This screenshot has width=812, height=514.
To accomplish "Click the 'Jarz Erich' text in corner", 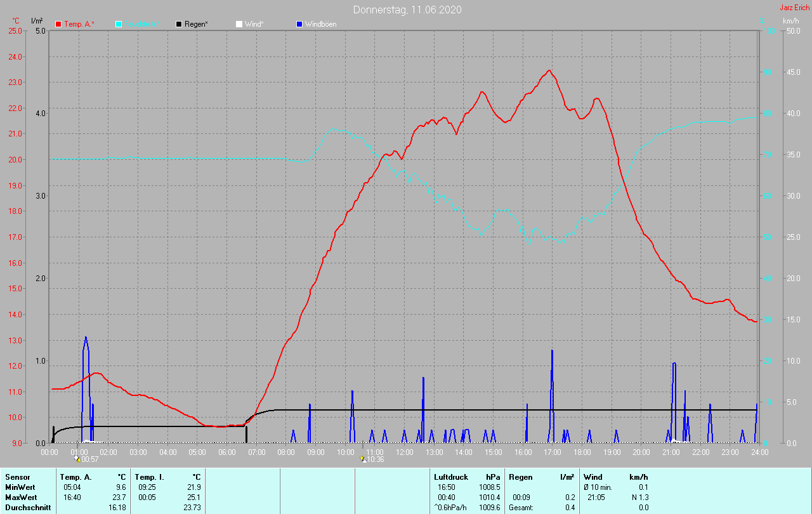I will click(x=794, y=8).
